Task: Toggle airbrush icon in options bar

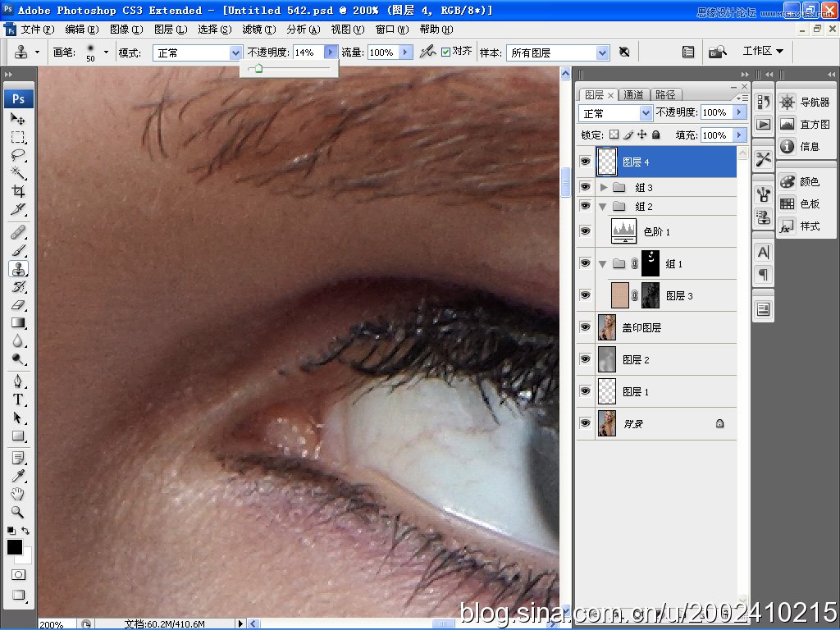Action: click(x=427, y=52)
